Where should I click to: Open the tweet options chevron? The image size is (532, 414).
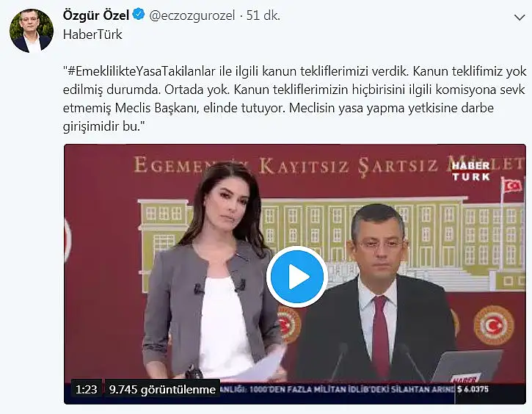click(x=520, y=18)
